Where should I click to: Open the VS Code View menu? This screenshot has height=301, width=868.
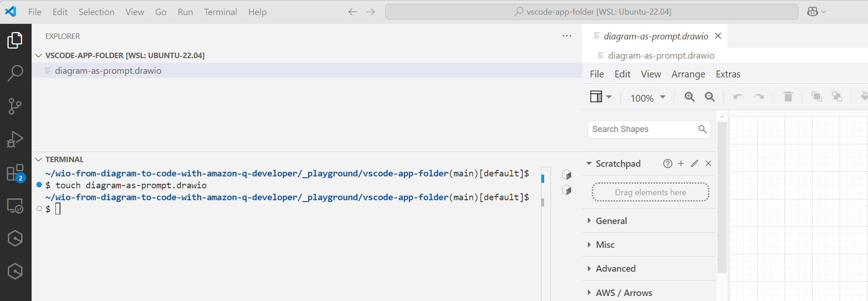[135, 12]
